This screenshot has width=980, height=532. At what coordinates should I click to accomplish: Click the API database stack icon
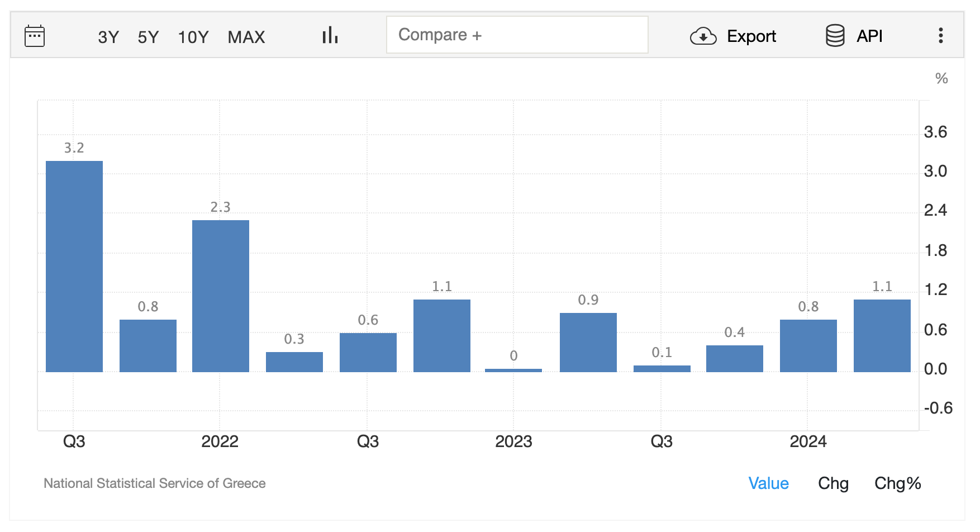coord(835,36)
